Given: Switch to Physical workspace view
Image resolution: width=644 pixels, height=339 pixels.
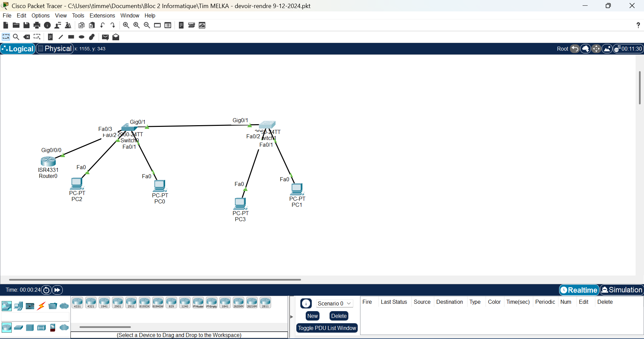Looking at the screenshot, I should click(x=55, y=49).
